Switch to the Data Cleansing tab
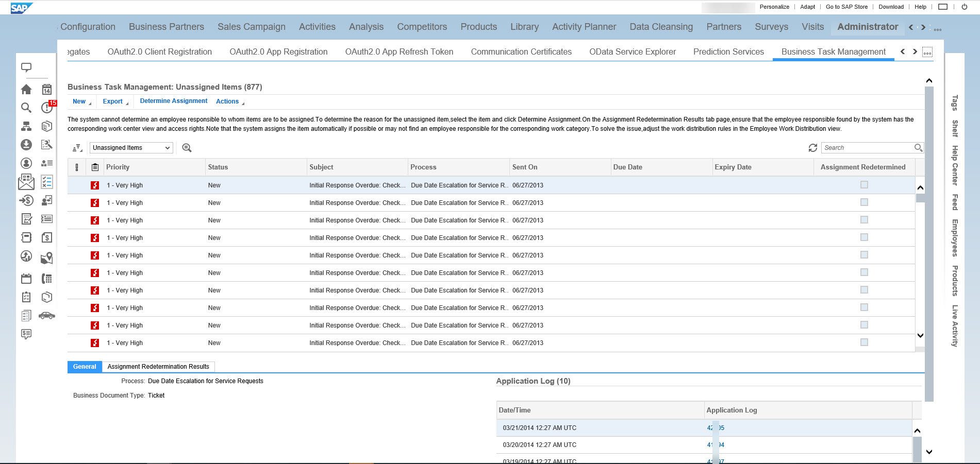This screenshot has width=980, height=464. [661, 27]
